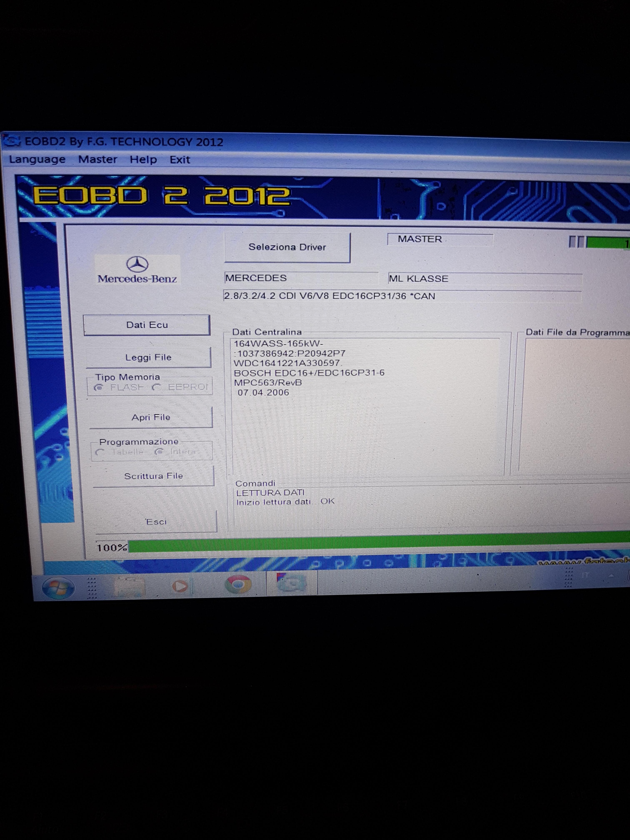Click the ML KLASSE model field

coord(485,279)
